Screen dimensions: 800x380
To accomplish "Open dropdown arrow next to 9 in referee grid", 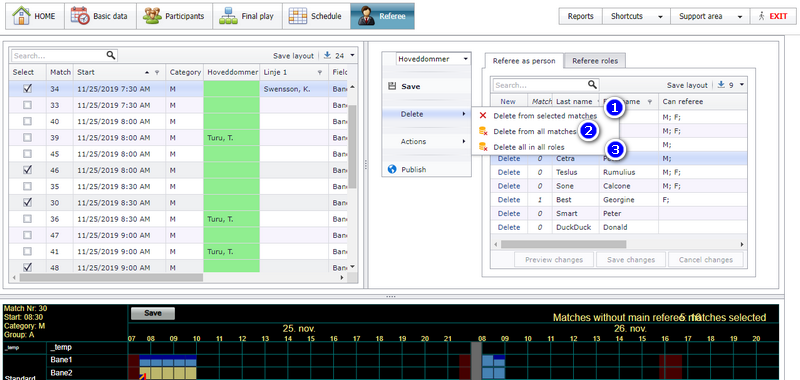I will [x=741, y=85].
